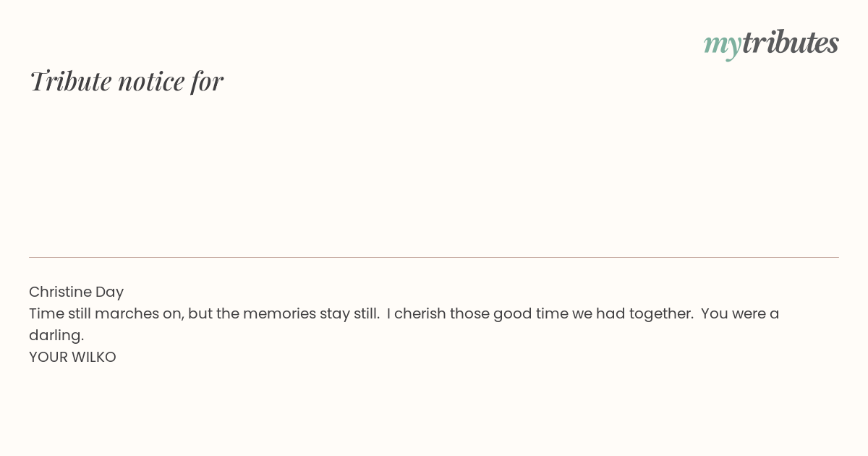Click the dark "tributes" part of the logo

(791, 42)
